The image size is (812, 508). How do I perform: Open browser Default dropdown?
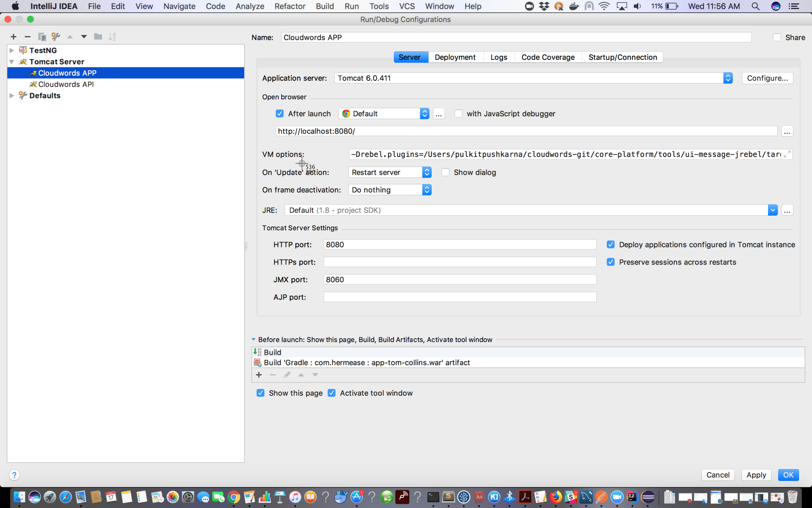point(384,114)
